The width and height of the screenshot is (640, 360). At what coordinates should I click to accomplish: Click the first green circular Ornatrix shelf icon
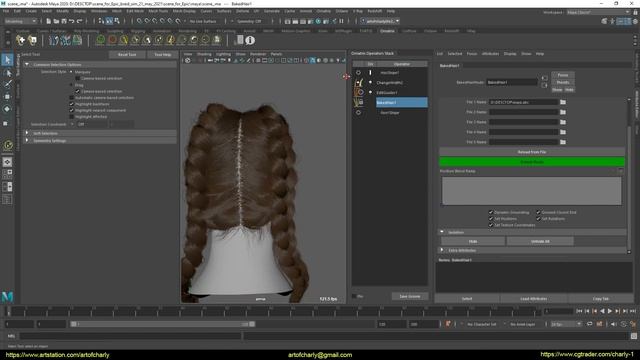coord(100,40)
